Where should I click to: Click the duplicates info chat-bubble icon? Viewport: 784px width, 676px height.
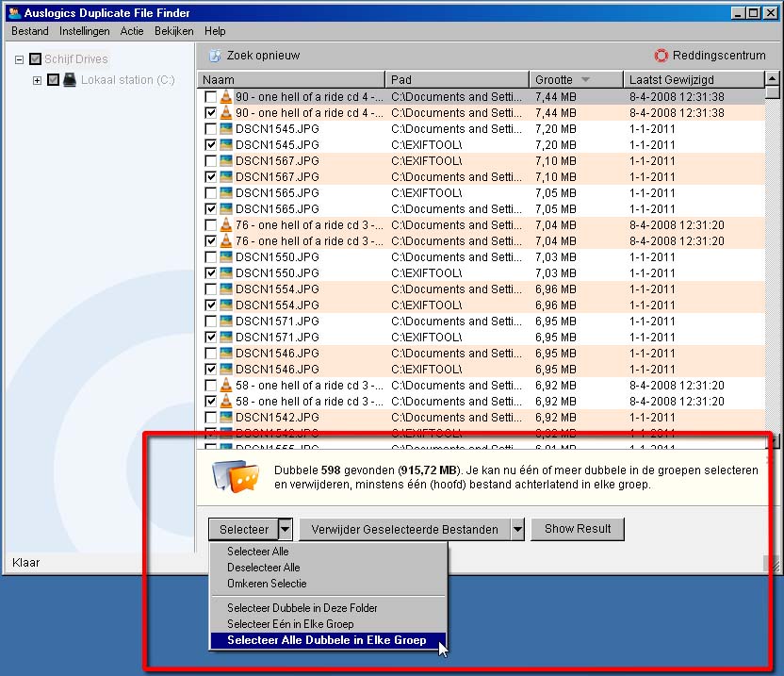click(x=236, y=477)
